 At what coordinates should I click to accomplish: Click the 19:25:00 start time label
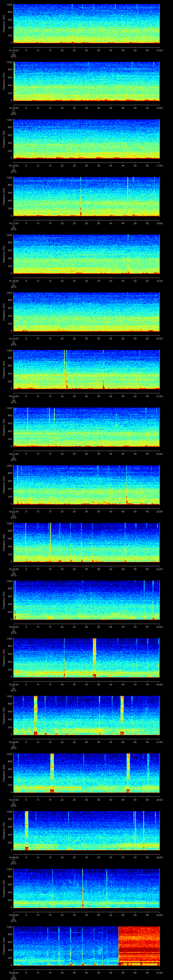pos(14,684)
